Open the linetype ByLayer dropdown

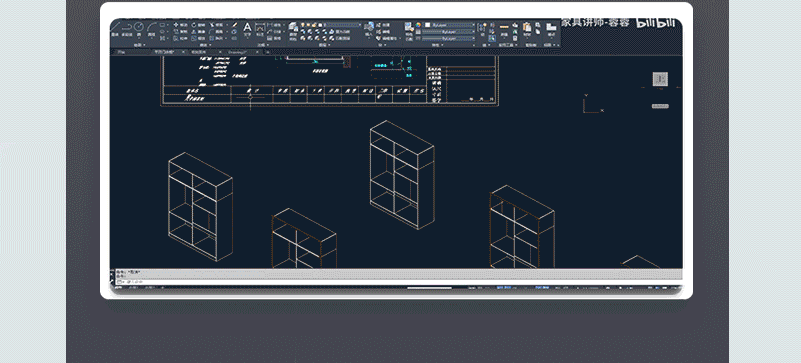point(449,38)
